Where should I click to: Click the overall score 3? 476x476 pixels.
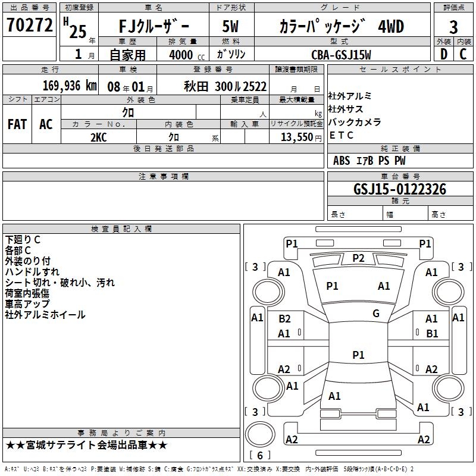[x=453, y=27]
